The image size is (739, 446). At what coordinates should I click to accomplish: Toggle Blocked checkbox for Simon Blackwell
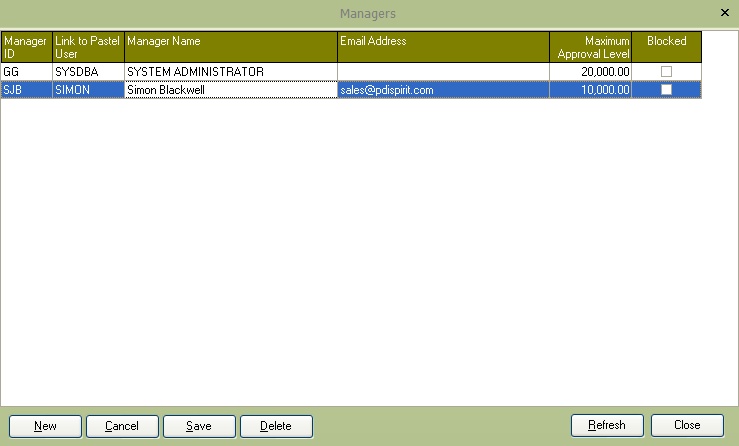coord(666,90)
